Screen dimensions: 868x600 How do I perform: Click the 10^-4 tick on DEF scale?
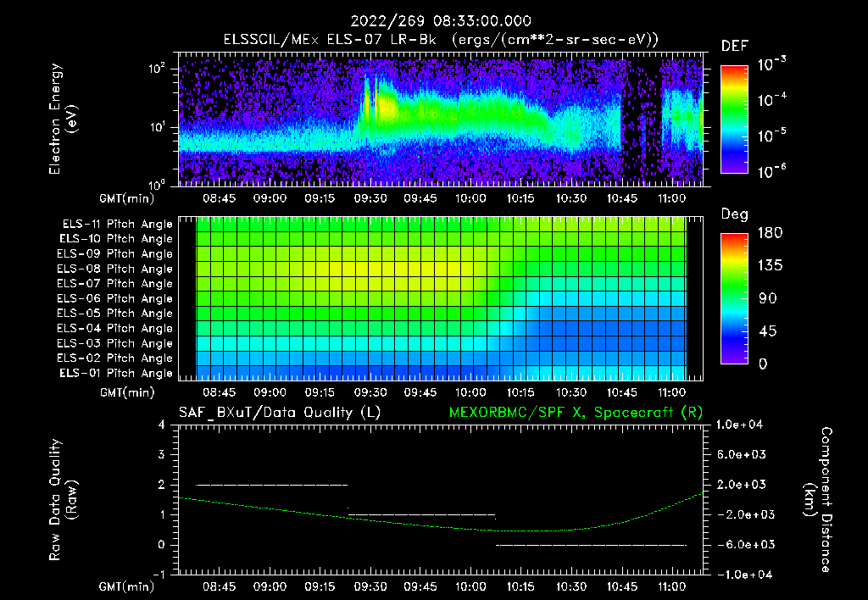(x=771, y=100)
